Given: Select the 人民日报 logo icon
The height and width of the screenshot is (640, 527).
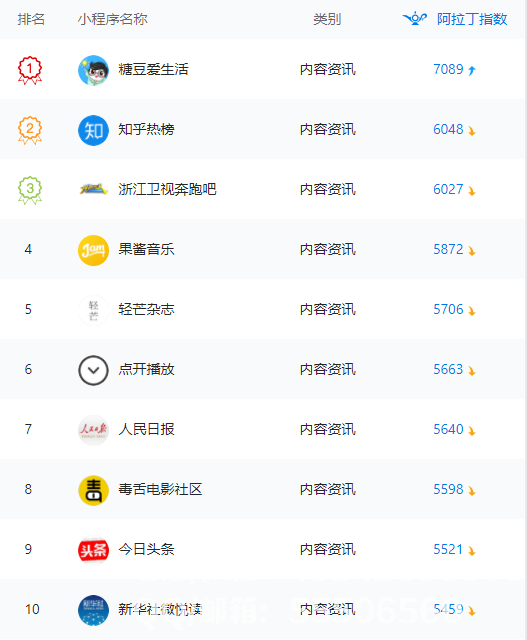Looking at the screenshot, I should [x=93, y=430].
